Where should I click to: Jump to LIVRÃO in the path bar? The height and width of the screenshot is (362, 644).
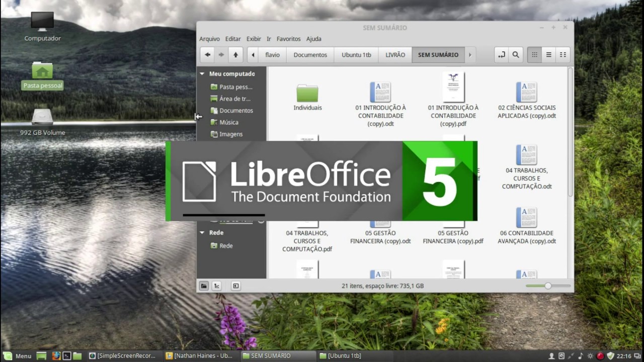(395, 55)
